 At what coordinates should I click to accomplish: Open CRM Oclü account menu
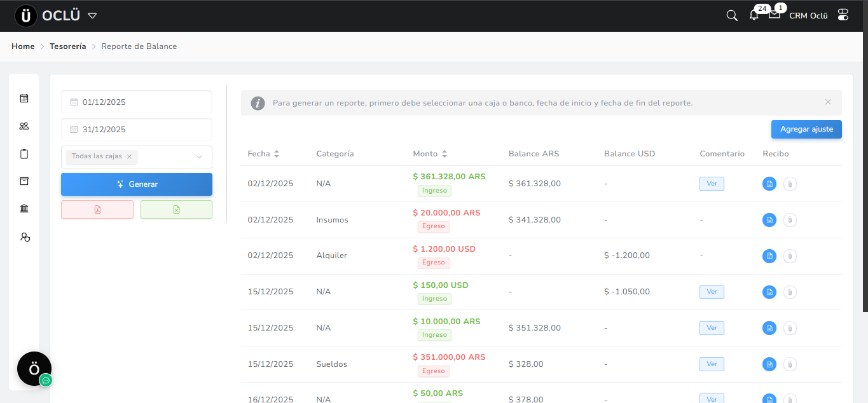click(x=808, y=16)
